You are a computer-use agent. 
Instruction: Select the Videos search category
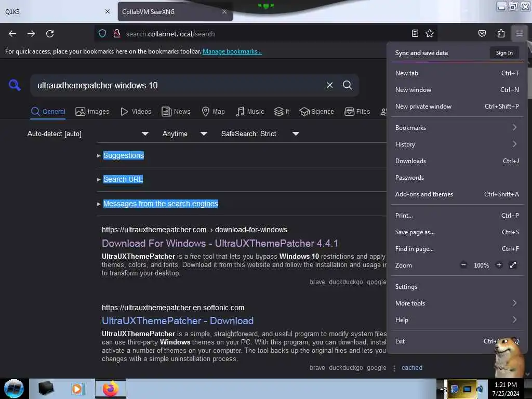pyautogui.click(x=136, y=111)
